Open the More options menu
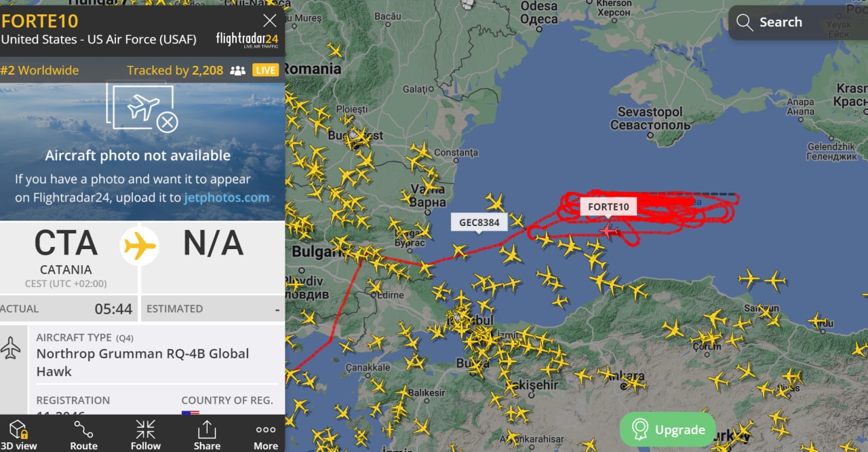The height and width of the screenshot is (452, 868). pos(266,434)
